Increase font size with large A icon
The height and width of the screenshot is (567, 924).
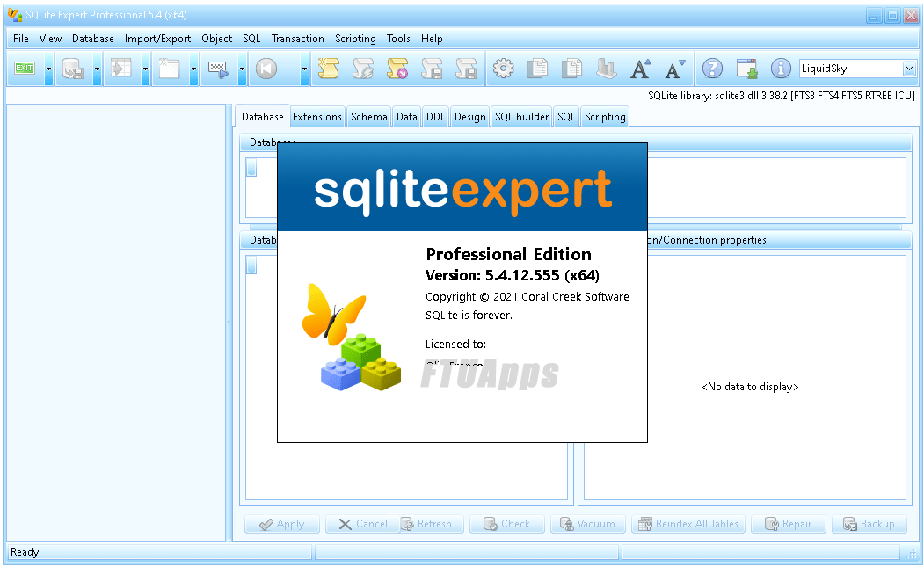click(x=641, y=69)
